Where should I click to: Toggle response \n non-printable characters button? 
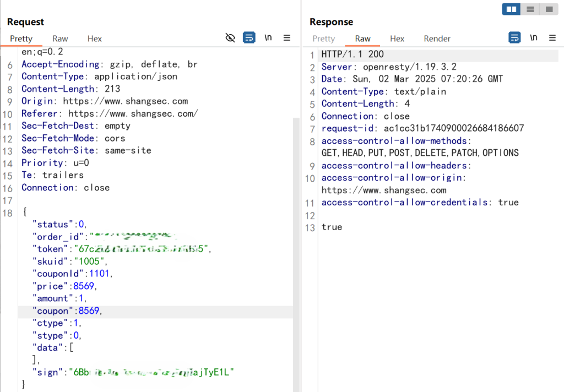(534, 38)
